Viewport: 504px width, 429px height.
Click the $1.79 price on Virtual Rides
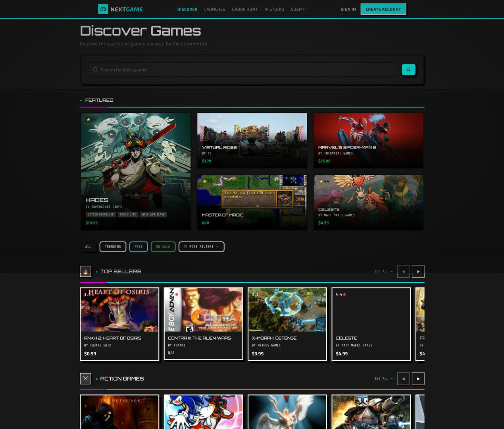pyautogui.click(x=206, y=161)
